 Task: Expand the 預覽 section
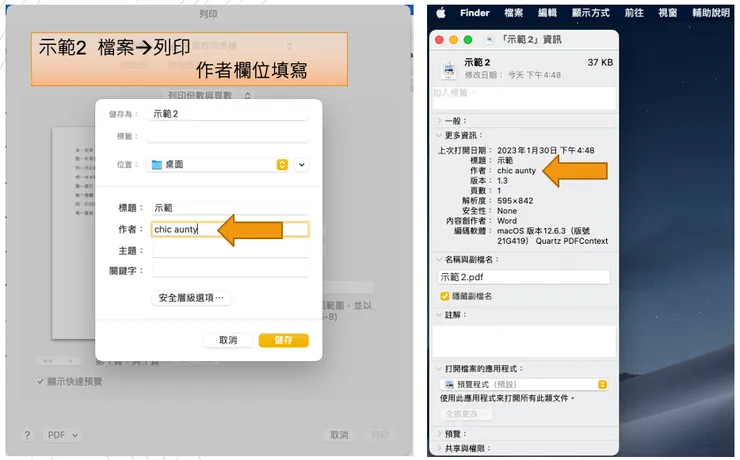(438, 434)
